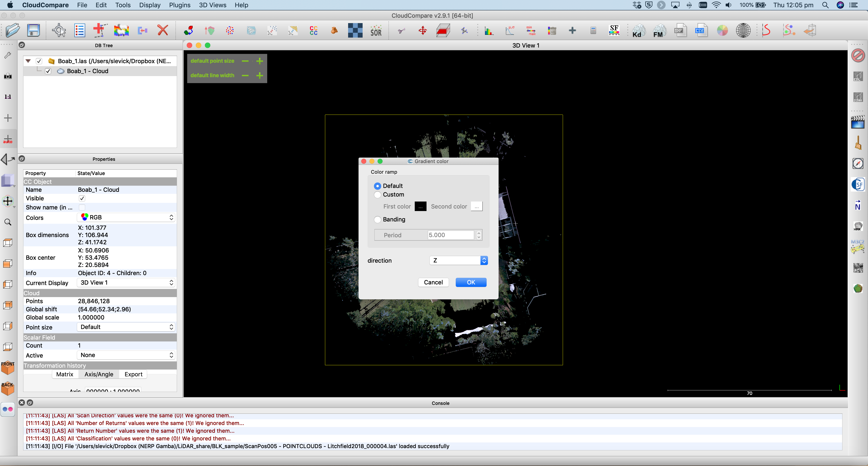
Task: Open the 3D Views menu
Action: pos(212,5)
